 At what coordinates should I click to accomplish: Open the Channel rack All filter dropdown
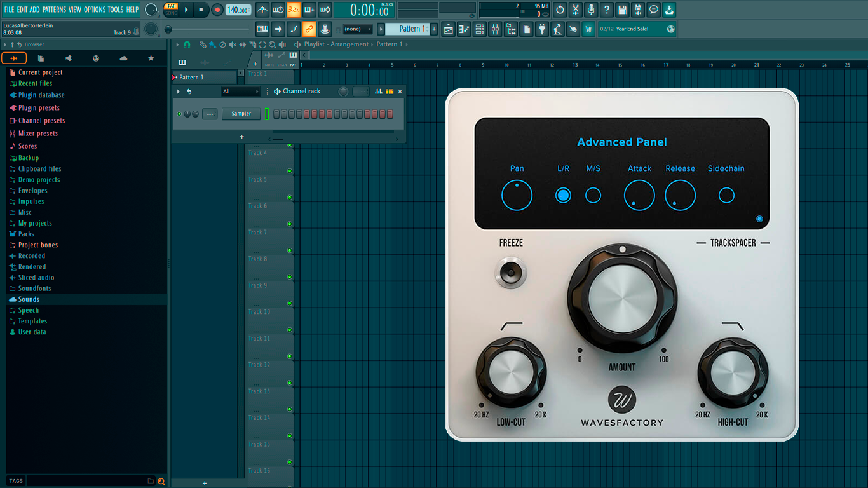(x=240, y=91)
